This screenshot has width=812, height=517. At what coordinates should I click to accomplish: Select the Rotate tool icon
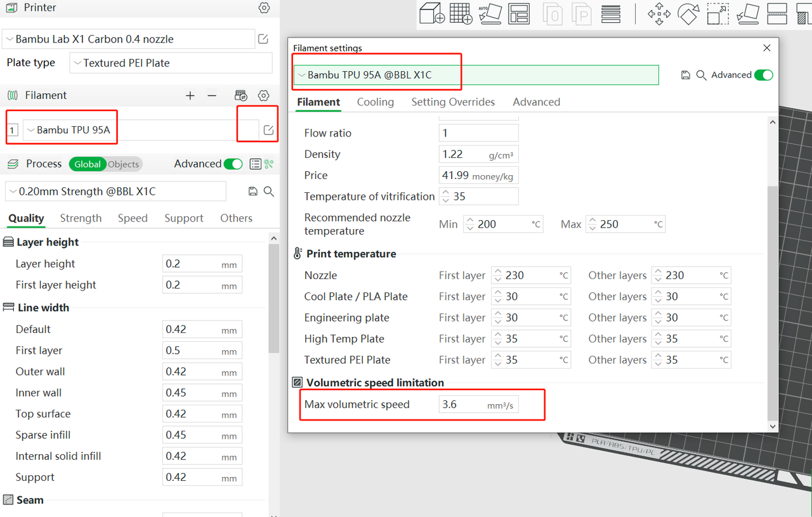point(688,13)
